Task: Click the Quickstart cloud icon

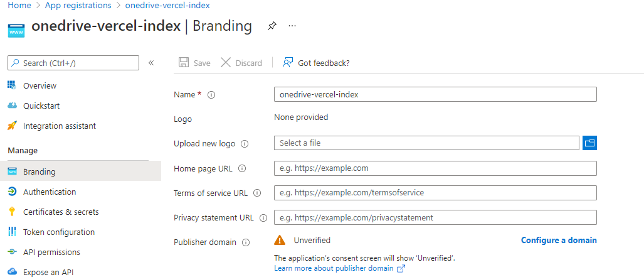Action: [x=12, y=106]
